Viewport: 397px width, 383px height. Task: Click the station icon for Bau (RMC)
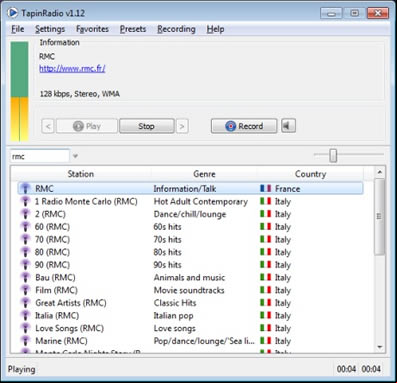(x=25, y=277)
